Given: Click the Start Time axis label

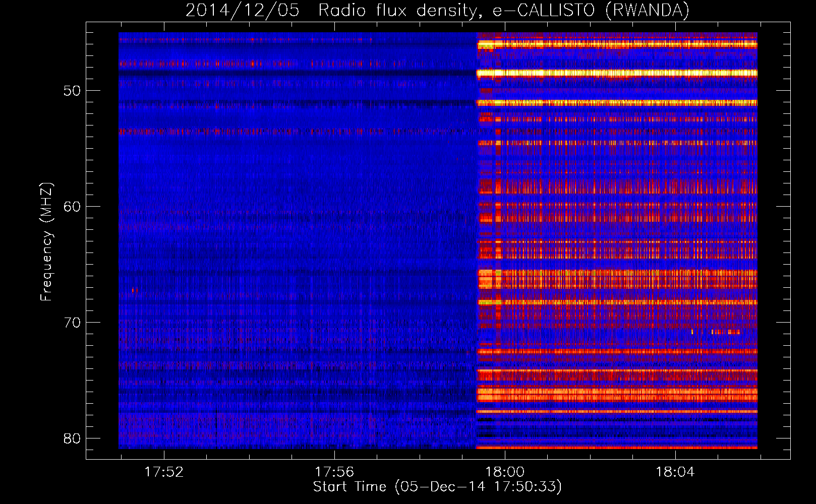Looking at the screenshot, I should pyautogui.click(x=437, y=486).
